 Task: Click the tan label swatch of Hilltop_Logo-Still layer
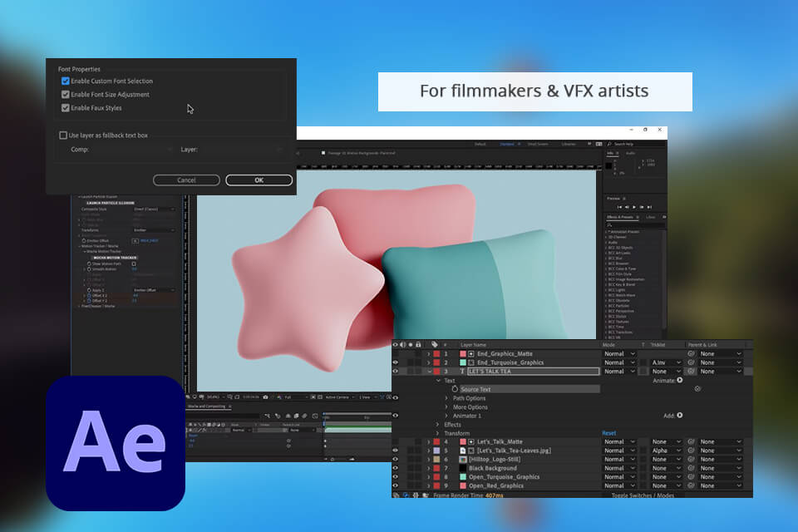(436, 459)
